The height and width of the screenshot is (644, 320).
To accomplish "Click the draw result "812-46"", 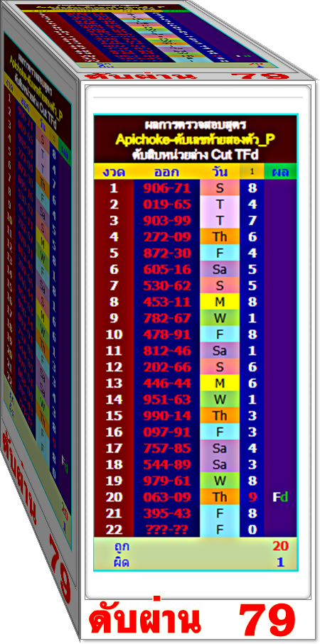I will click(x=166, y=350).
